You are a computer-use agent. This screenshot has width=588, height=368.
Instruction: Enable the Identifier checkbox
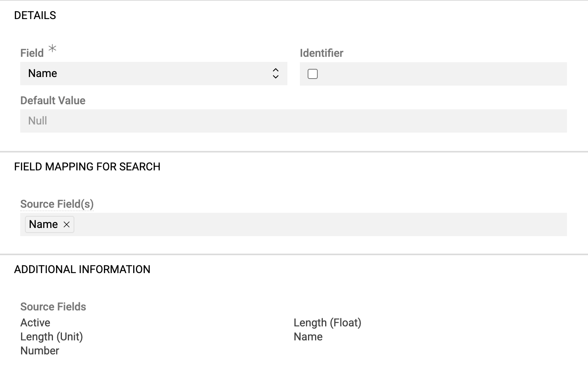tap(313, 74)
